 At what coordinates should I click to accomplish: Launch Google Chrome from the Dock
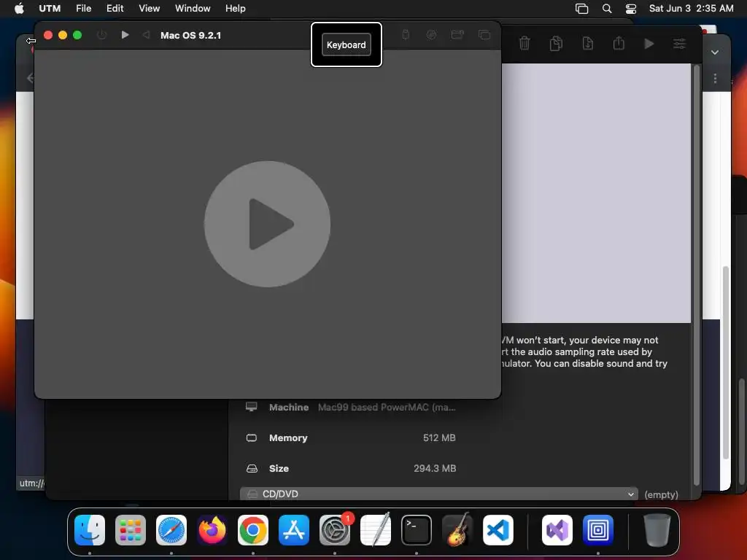253,529
